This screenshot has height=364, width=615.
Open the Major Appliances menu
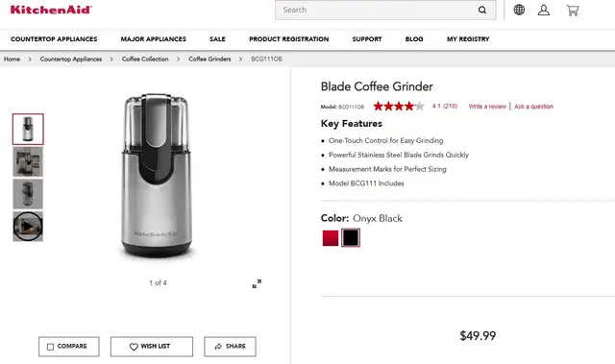[x=154, y=39]
